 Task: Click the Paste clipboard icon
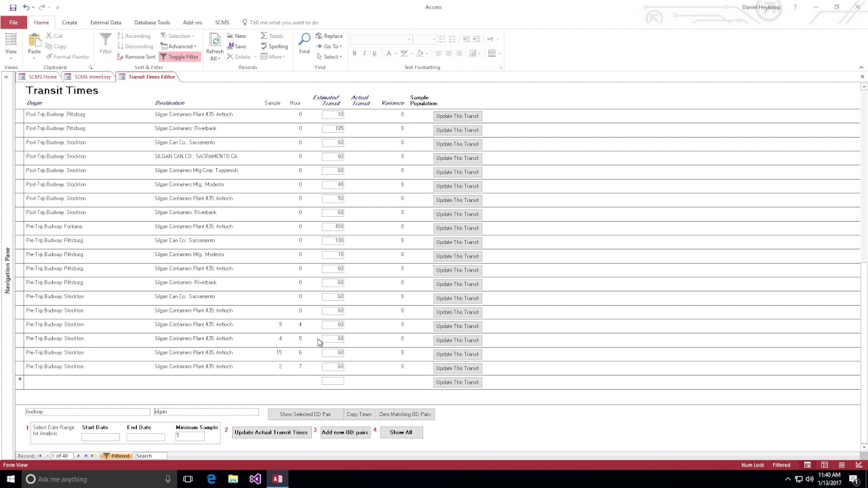(x=34, y=40)
